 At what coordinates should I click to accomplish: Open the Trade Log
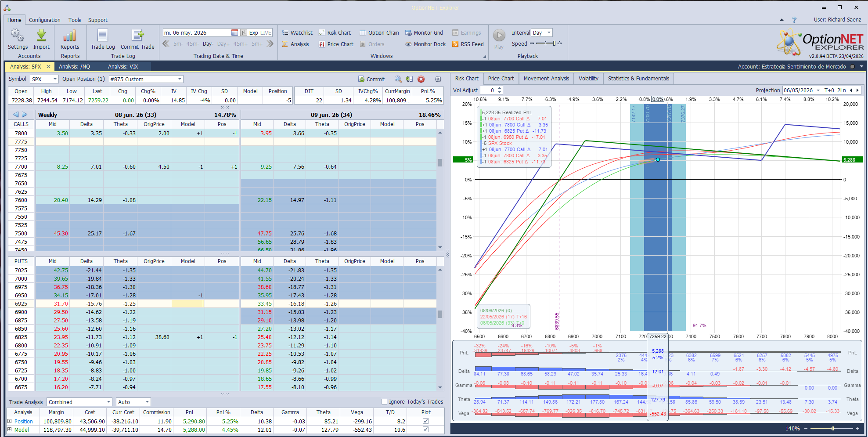(103, 39)
